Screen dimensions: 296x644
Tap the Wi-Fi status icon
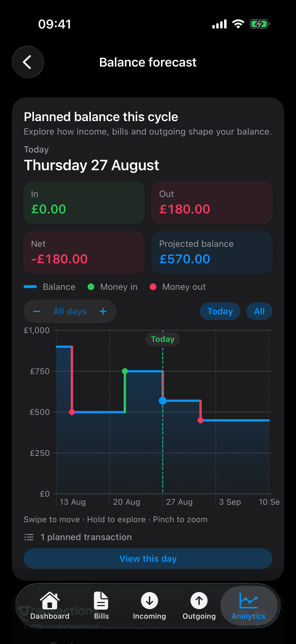click(x=238, y=24)
